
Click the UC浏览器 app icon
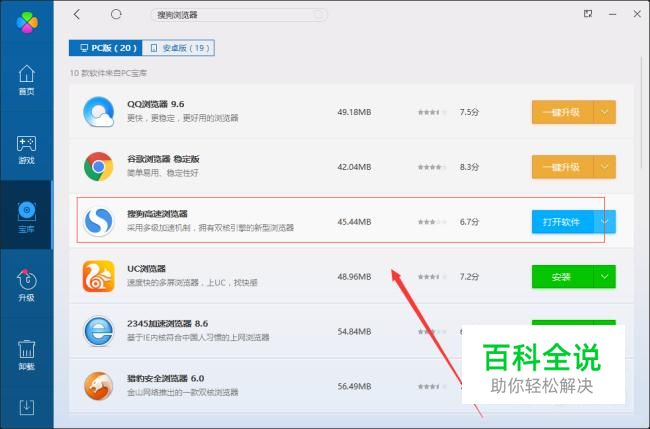(99, 276)
